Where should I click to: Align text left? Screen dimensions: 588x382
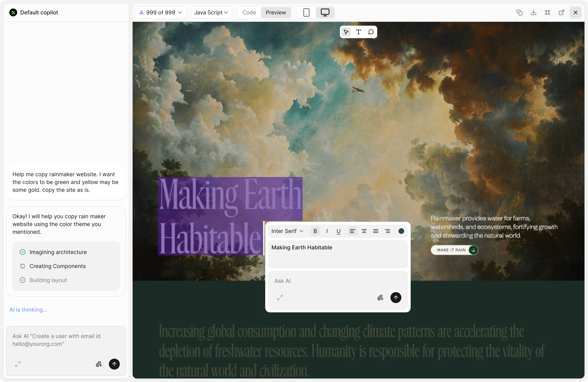(x=352, y=231)
